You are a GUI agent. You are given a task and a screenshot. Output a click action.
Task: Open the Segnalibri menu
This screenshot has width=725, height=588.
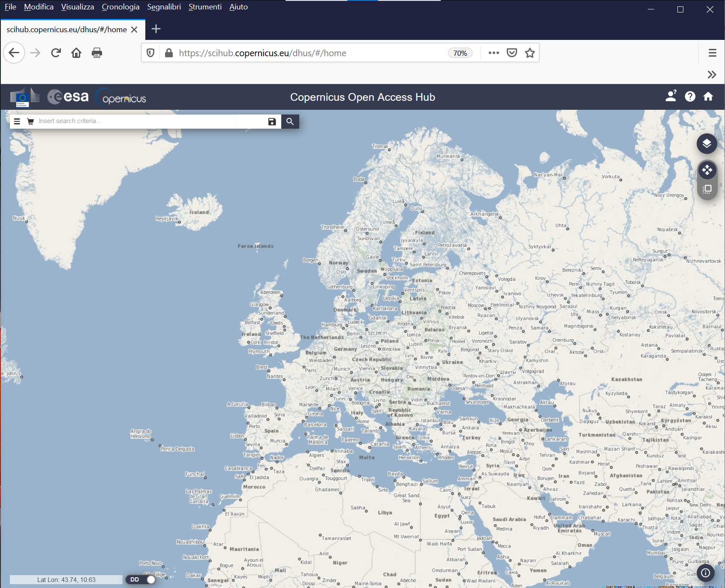[x=164, y=7]
